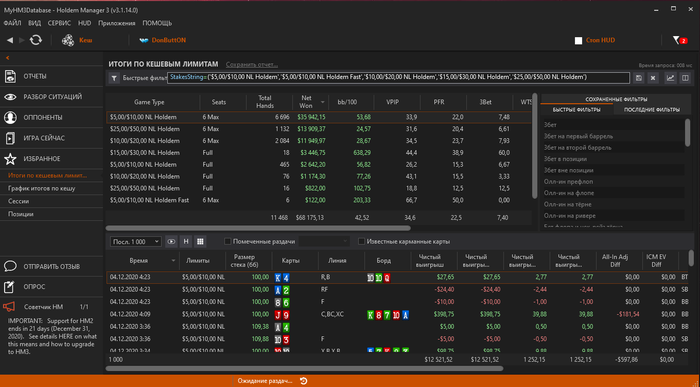Select the Позиции report
This screenshot has width=700, height=387.
pos(21,214)
